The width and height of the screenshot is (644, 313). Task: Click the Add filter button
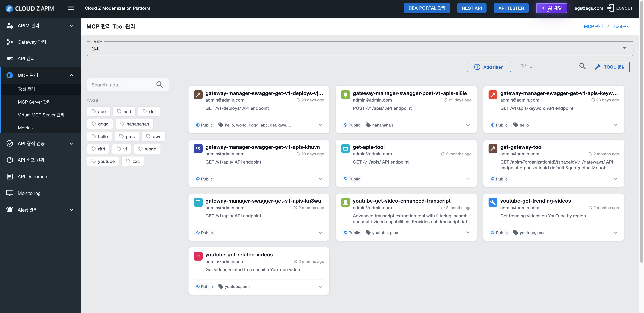coord(489,67)
